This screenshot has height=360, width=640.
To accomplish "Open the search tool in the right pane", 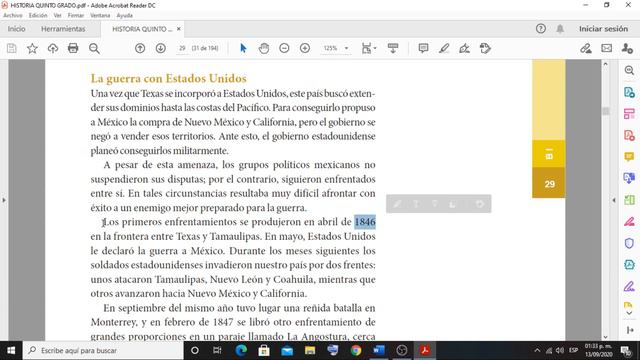I will (629, 70).
